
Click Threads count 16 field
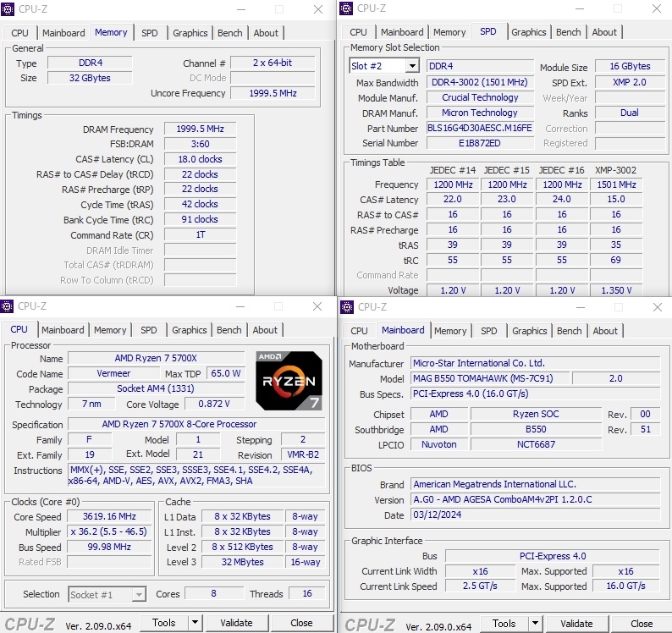(x=307, y=593)
